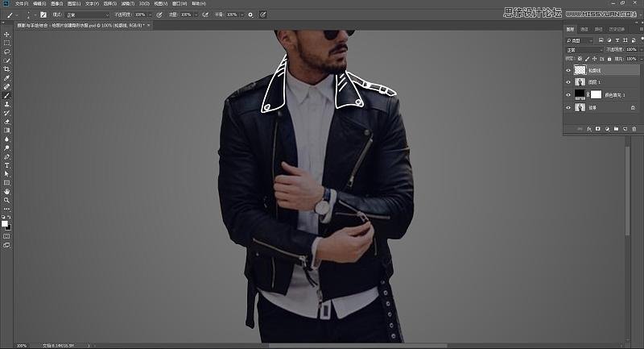The width and height of the screenshot is (644, 349).
Task: Open the Image menu
Action: tap(56, 4)
